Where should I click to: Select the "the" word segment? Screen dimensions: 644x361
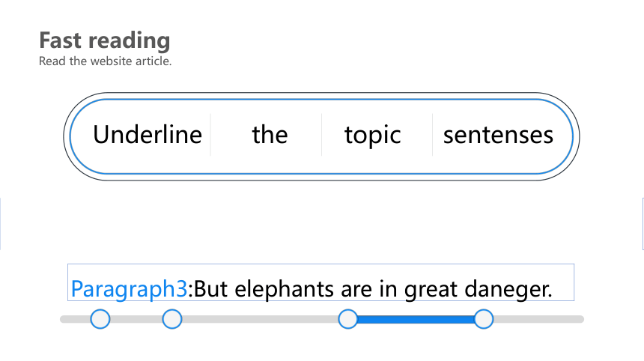click(270, 135)
